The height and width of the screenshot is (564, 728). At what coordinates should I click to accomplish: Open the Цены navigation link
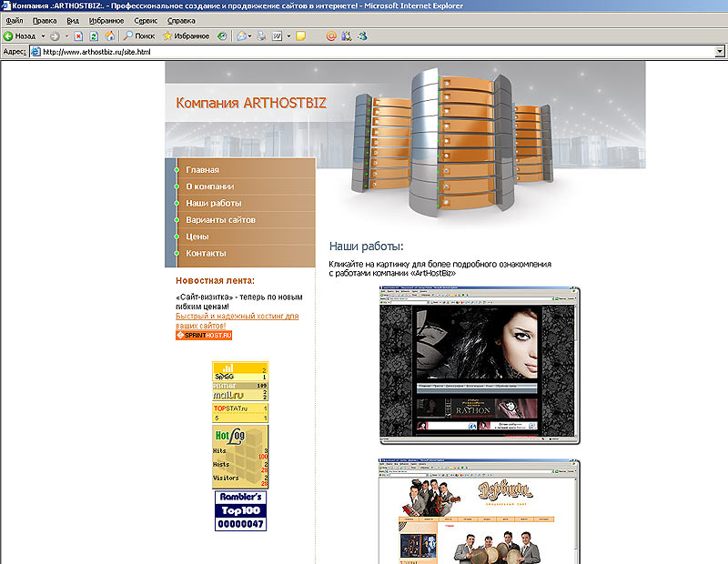197,237
